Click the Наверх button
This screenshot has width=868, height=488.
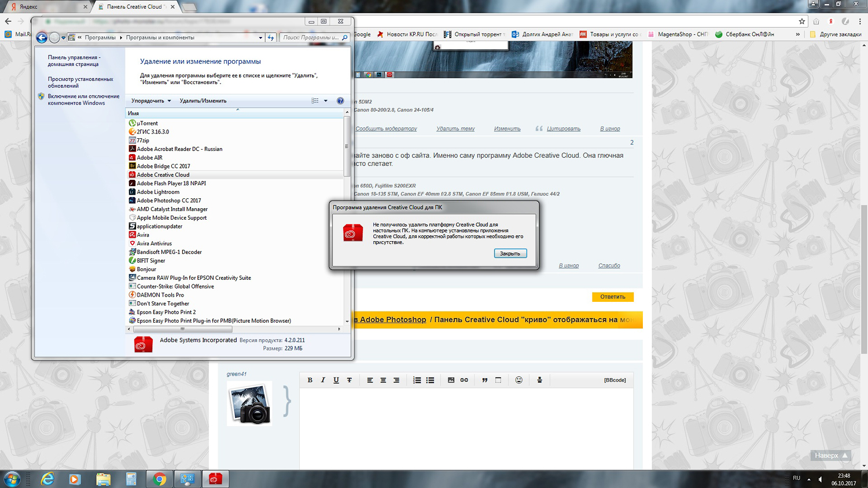(831, 456)
